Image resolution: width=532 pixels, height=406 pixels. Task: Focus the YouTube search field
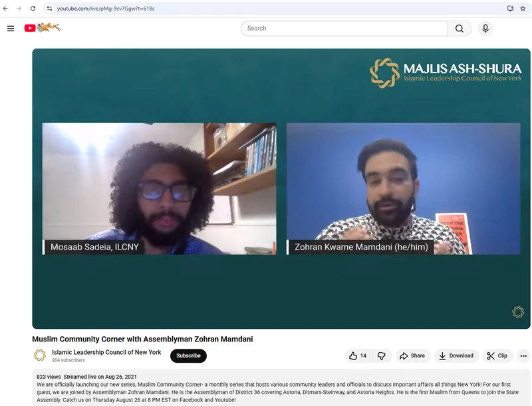coord(344,29)
